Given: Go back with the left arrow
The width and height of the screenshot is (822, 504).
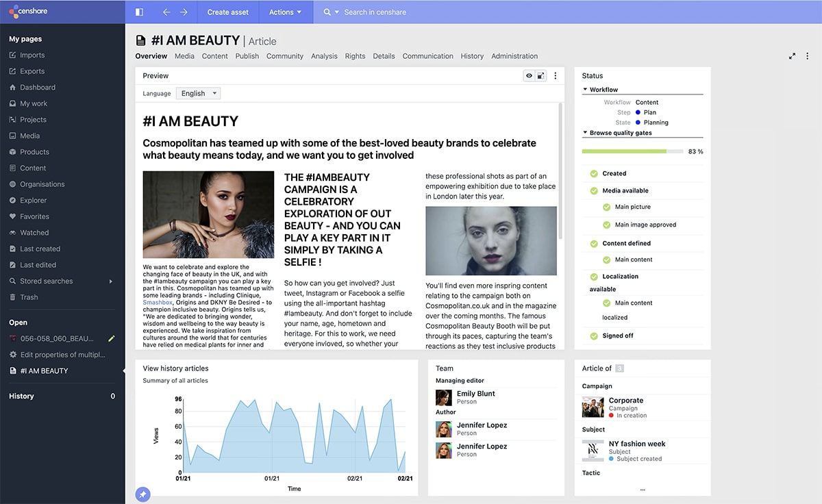Looking at the screenshot, I should click(x=166, y=12).
